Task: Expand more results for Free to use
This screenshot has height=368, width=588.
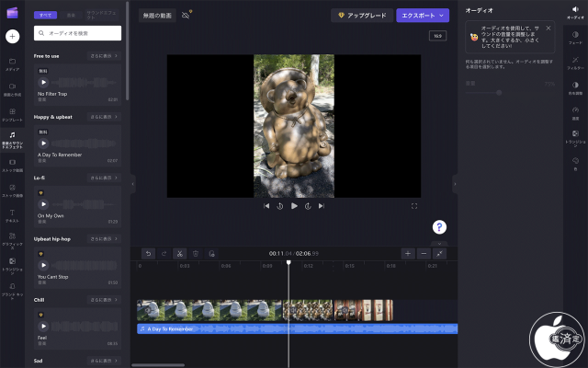Action: tap(104, 57)
